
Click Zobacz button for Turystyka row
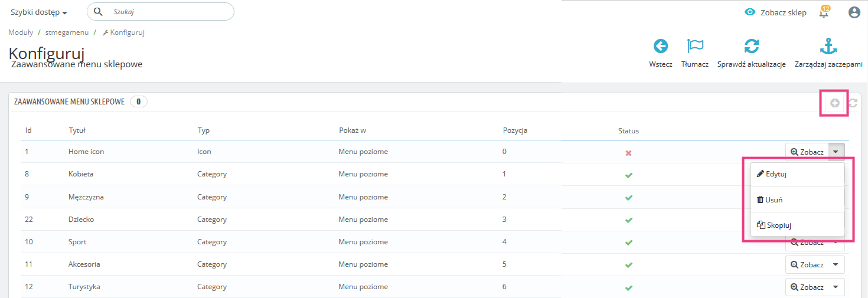(807, 287)
